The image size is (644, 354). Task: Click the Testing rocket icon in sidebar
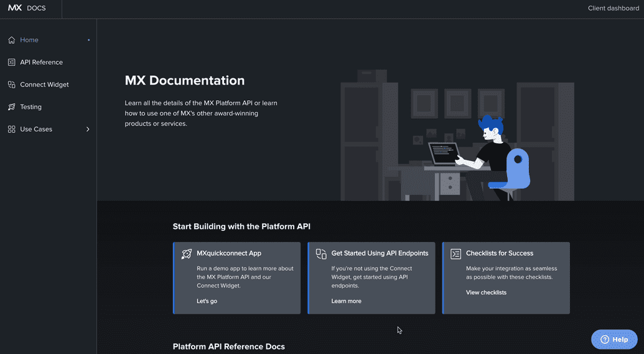[x=11, y=107]
